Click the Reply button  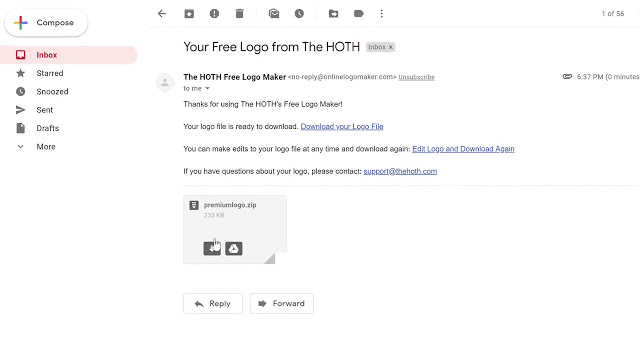213,304
